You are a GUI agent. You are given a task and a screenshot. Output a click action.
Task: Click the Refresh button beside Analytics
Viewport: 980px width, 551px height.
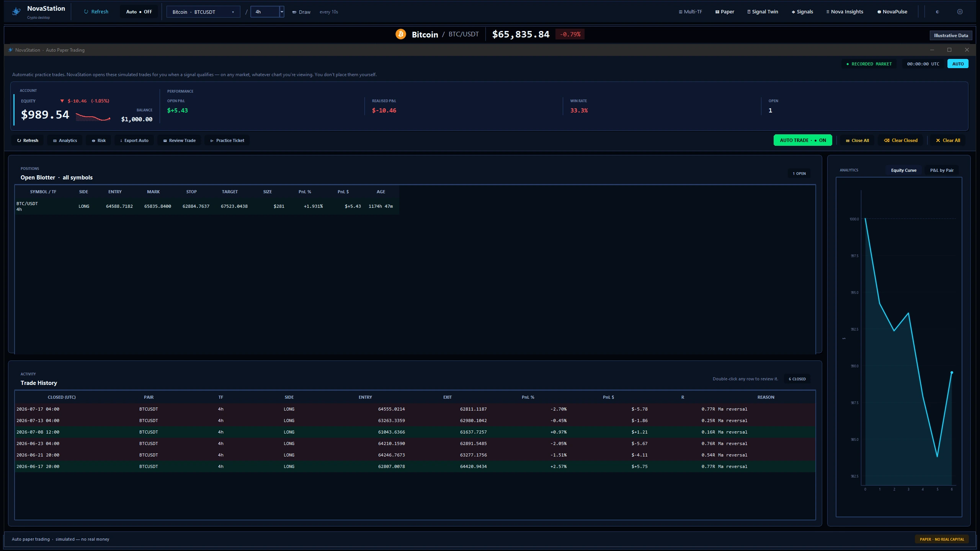point(28,140)
